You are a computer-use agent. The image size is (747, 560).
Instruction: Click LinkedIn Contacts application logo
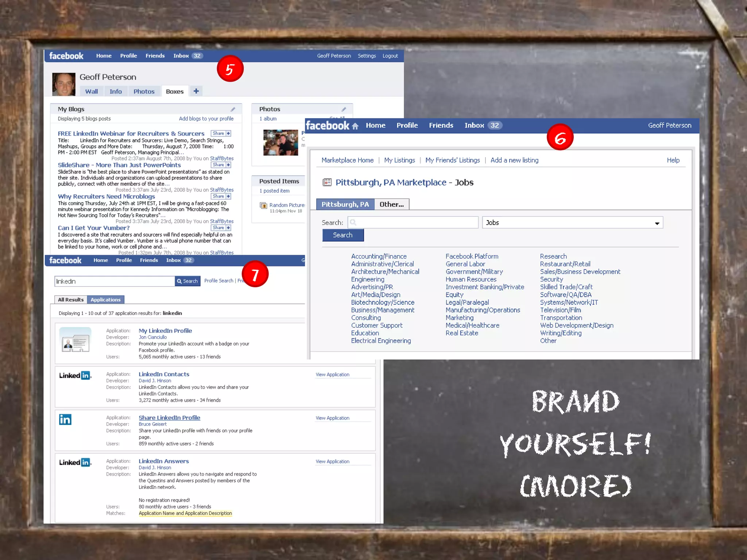[x=75, y=376]
